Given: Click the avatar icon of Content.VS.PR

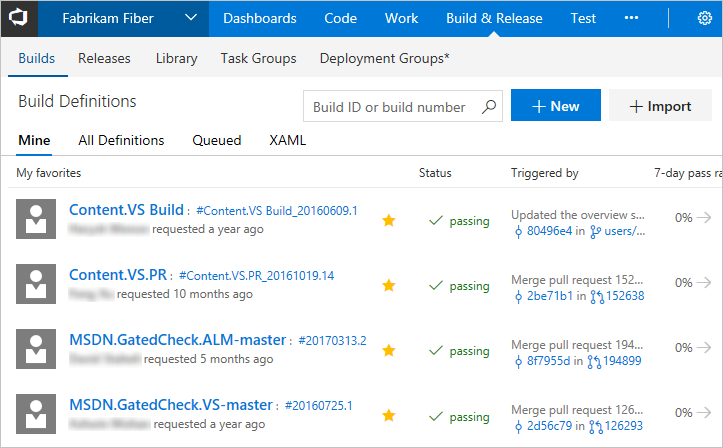Looking at the screenshot, I should coord(36,284).
